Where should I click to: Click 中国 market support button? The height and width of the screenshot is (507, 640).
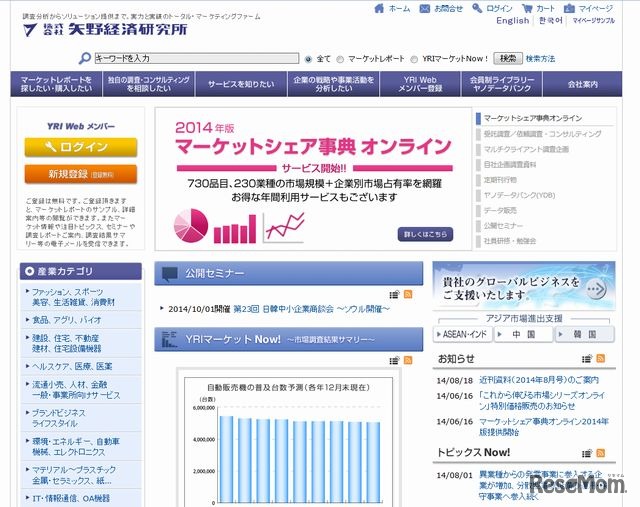click(524, 334)
